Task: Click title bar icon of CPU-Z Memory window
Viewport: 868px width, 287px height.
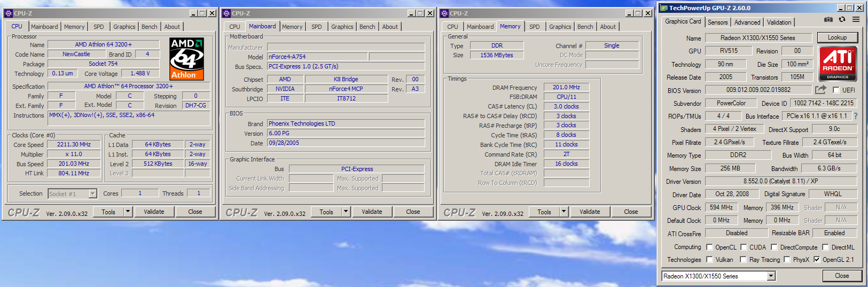Action: (x=444, y=13)
